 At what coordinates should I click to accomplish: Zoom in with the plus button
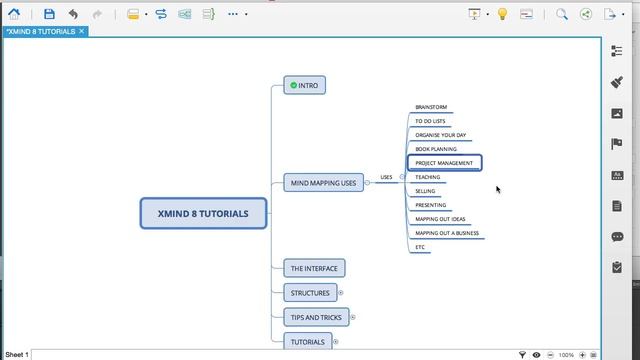(x=582, y=355)
